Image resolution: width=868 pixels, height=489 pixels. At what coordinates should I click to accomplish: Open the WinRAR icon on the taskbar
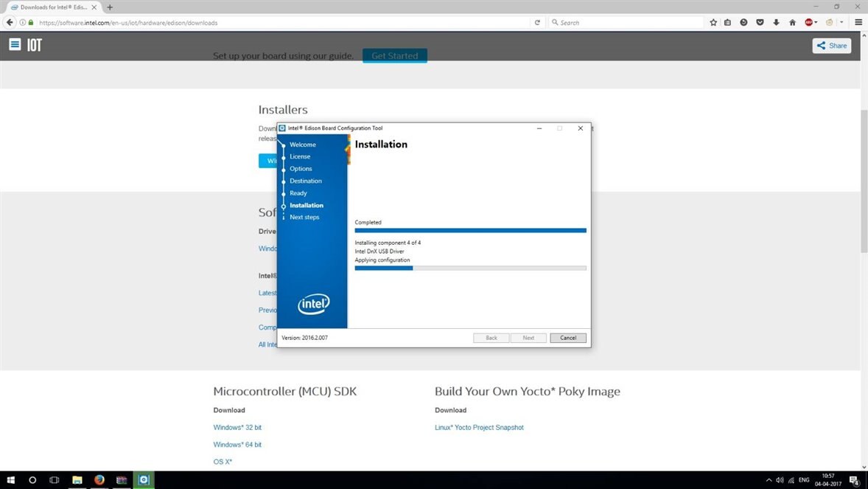pos(122,480)
